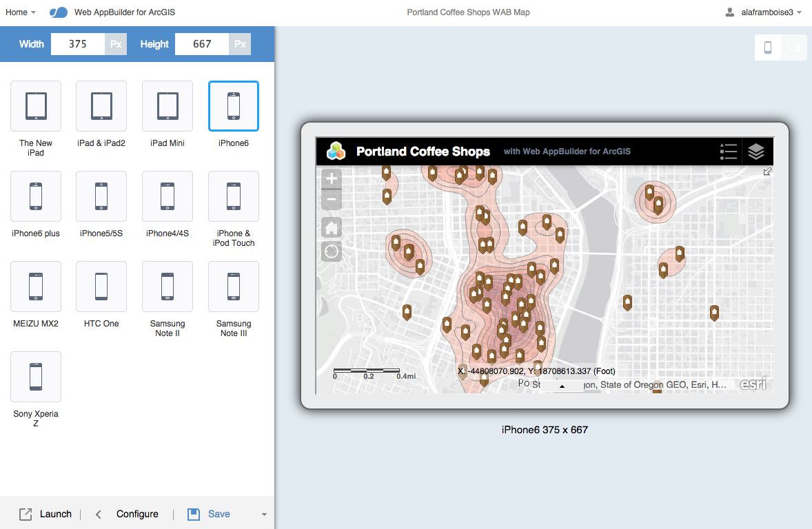This screenshot has width=812, height=529.
Task: Click 'with Web AppBuilder for ArcGIS' subtitle
Action: [x=567, y=152]
